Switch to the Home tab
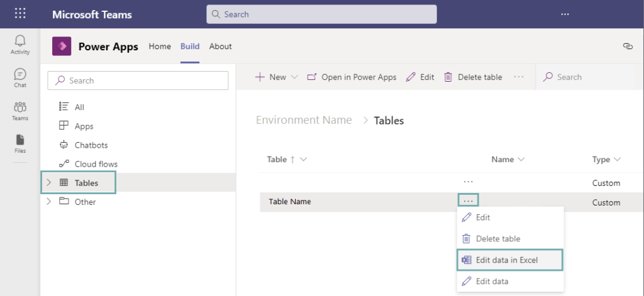This screenshot has width=644, height=296. [x=160, y=47]
